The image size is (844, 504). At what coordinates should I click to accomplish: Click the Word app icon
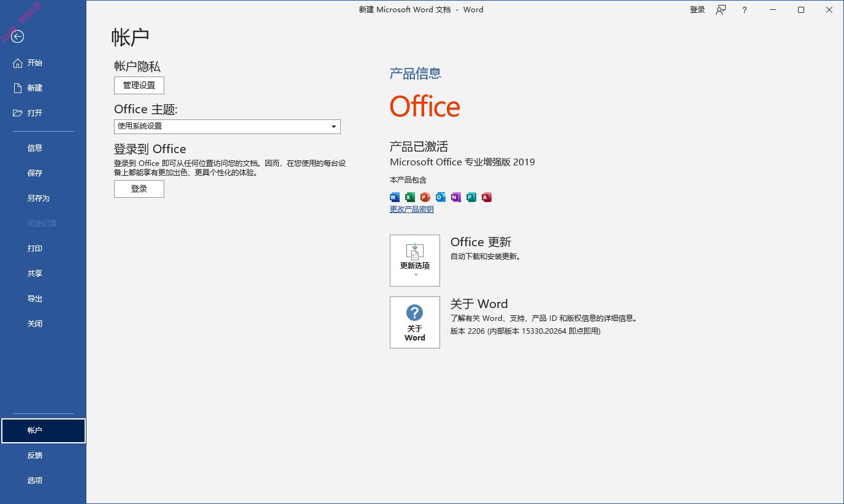coord(395,197)
